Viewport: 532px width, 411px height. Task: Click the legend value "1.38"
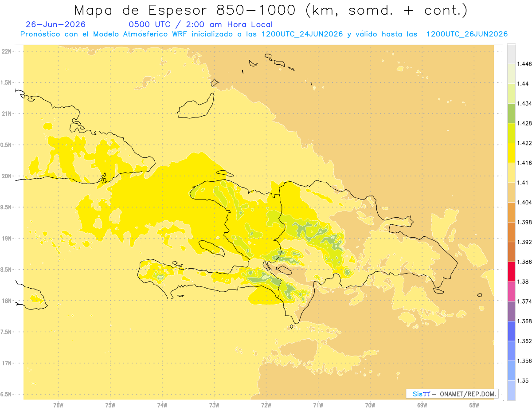click(524, 282)
